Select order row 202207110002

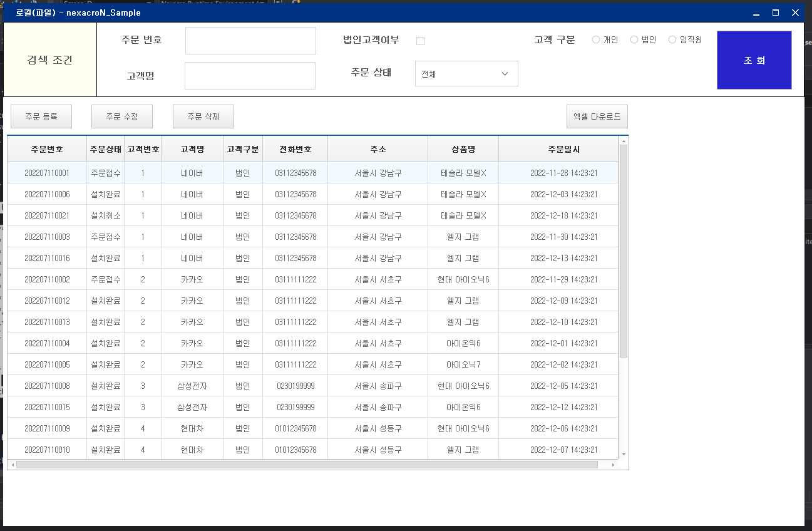pos(312,279)
